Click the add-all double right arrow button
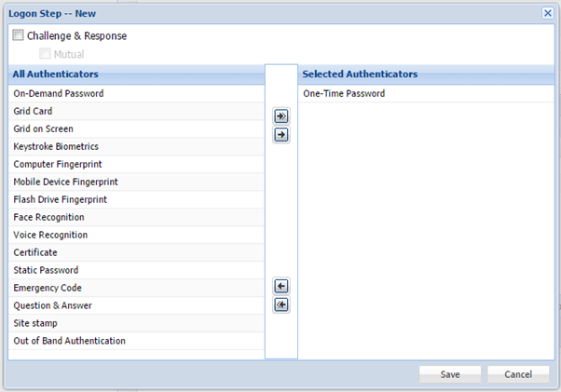 [281, 116]
